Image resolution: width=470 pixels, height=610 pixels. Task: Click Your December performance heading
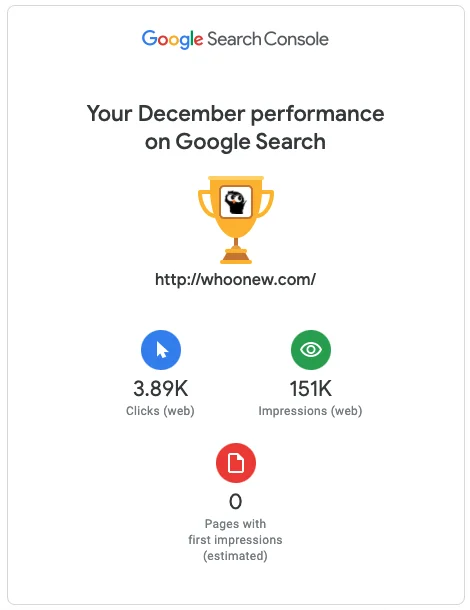pyautogui.click(x=235, y=114)
